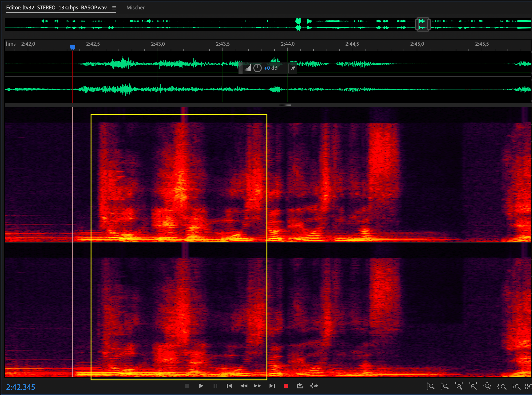This screenshot has width=532, height=395.
Task: Click Zoom In Time icon
Action: [459, 386]
